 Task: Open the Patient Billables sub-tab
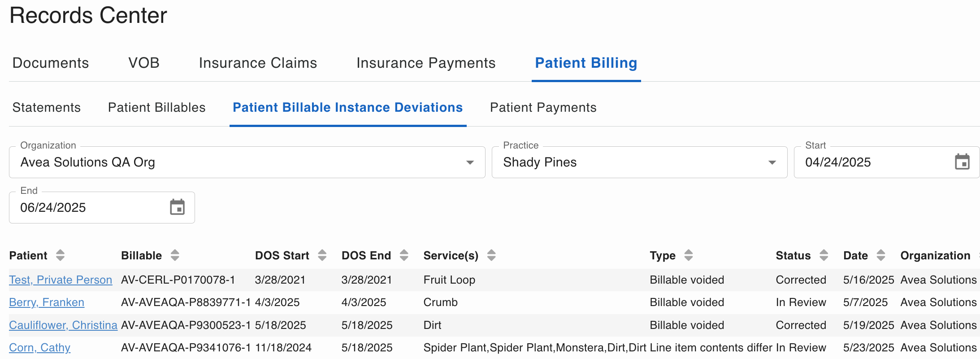156,107
